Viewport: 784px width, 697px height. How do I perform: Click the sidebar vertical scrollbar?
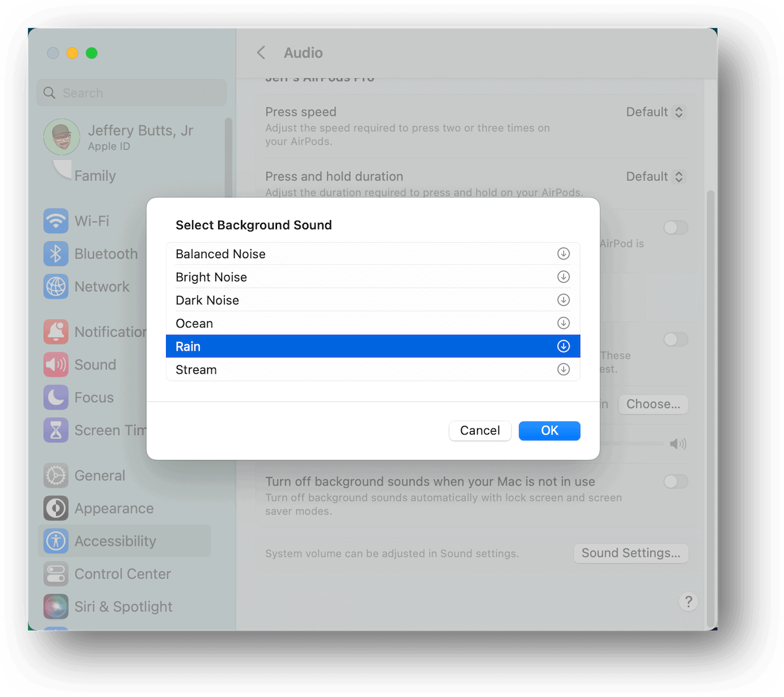[229, 157]
